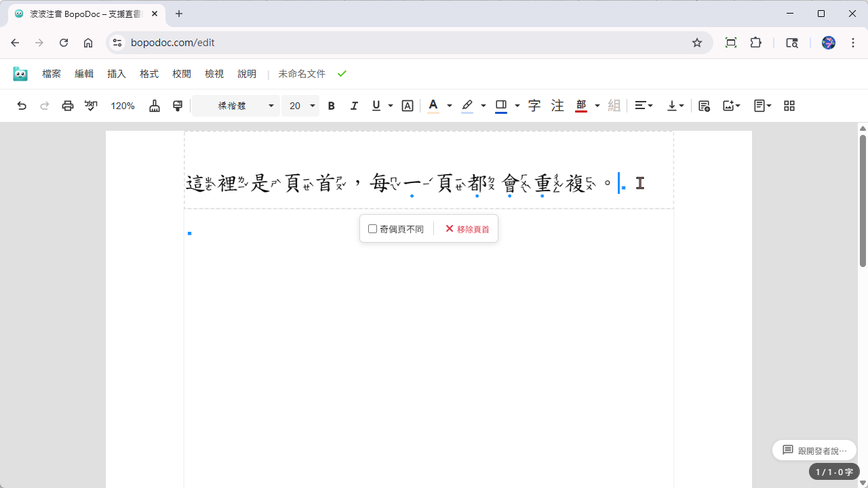The width and height of the screenshot is (868, 488).
Task: Bookmark this page with the star icon
Action: pos(697,43)
